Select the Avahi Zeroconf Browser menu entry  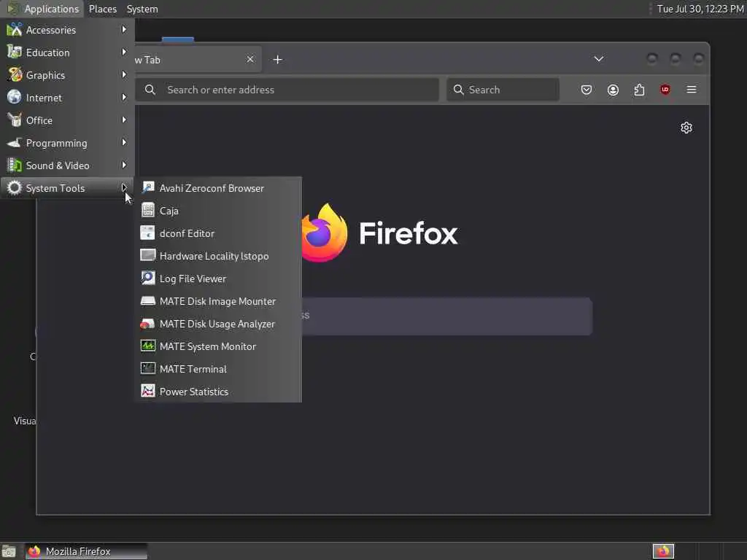point(218,187)
